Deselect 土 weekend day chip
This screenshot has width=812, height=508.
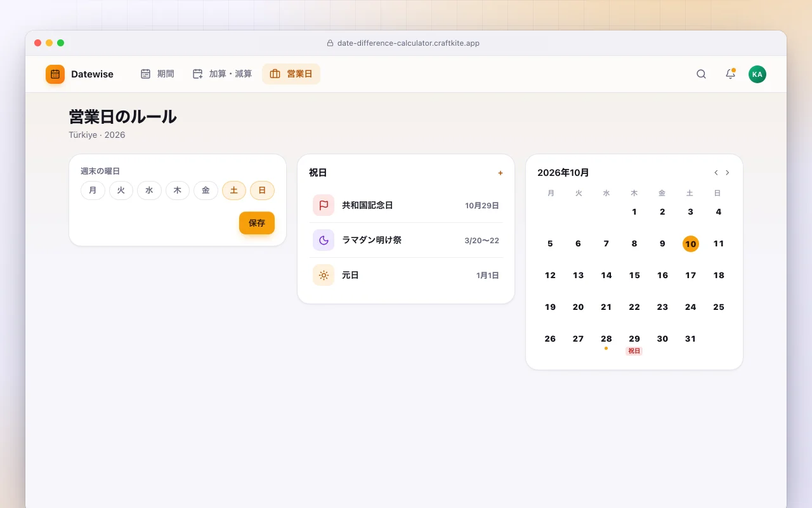click(234, 190)
